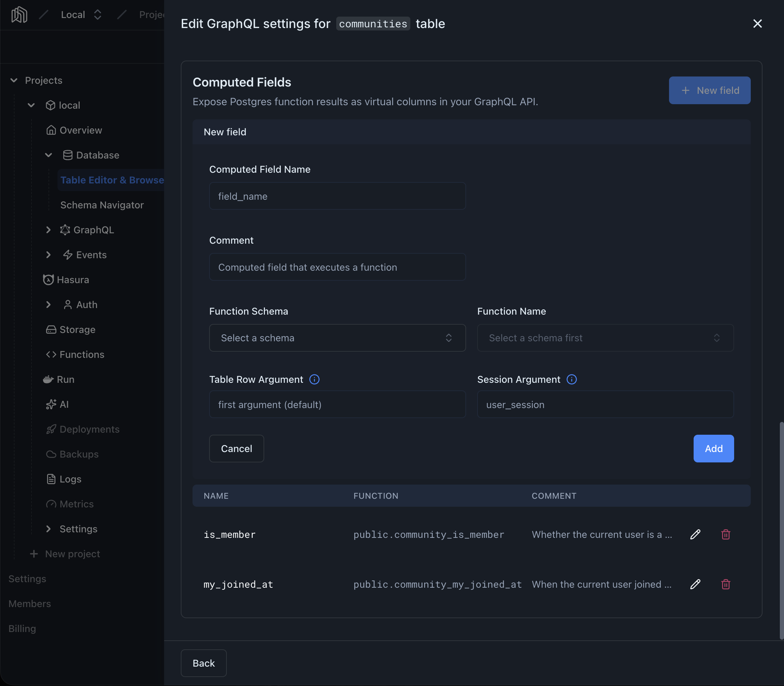This screenshot has width=784, height=686.
Task: Select Table Editor & Browser item
Action: (x=111, y=180)
